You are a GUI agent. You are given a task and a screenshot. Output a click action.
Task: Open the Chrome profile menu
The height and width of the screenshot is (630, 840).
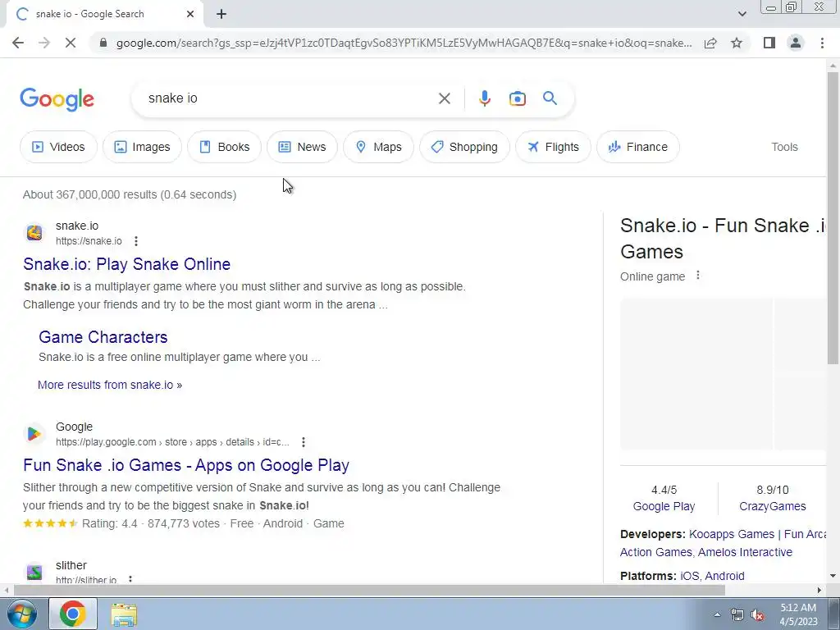[x=796, y=43]
